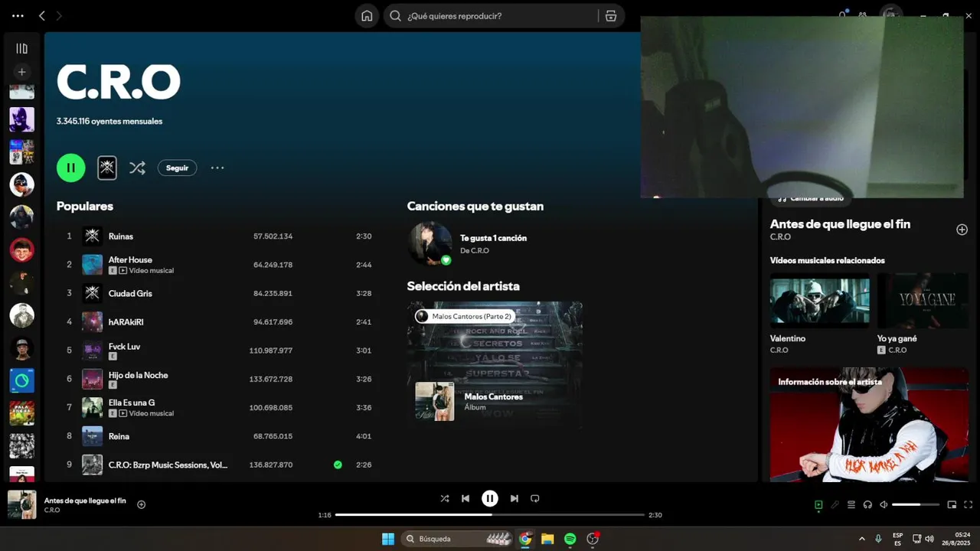Follow C.R.O with the Seguir button
This screenshot has width=980, height=551.
click(177, 168)
